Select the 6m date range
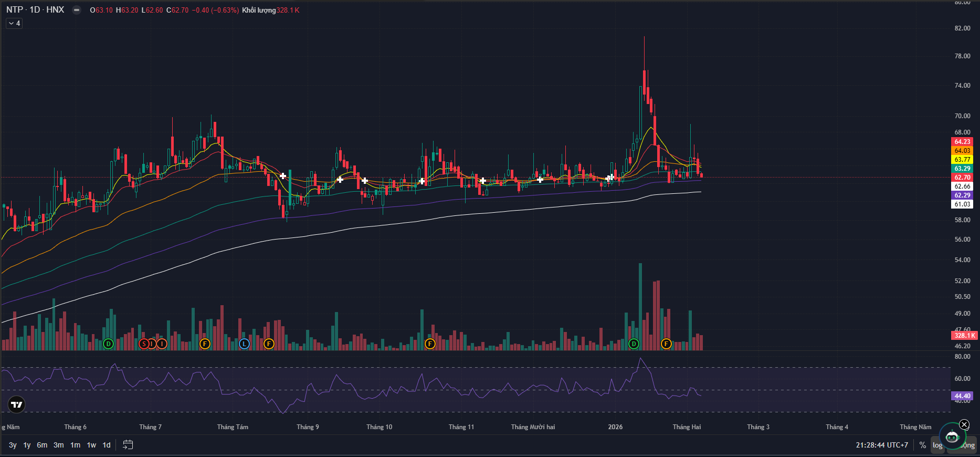Screen dimensions: 980x457 (x=42, y=445)
